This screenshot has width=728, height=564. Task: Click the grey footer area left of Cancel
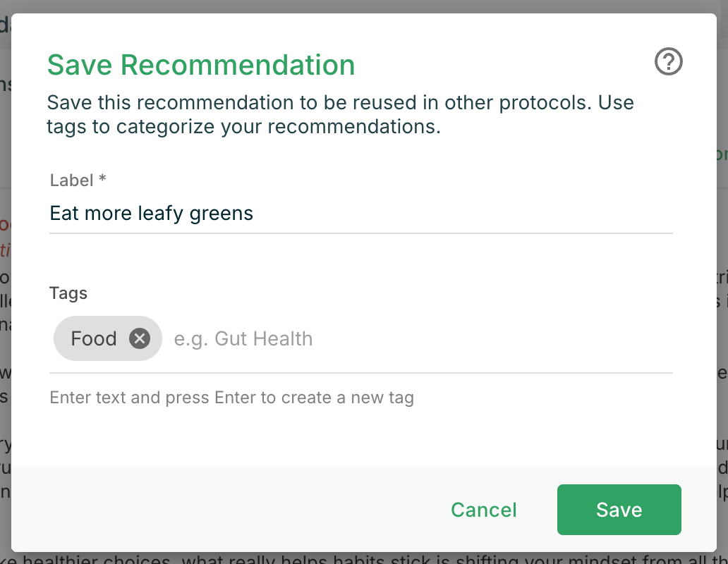[x=212, y=509]
